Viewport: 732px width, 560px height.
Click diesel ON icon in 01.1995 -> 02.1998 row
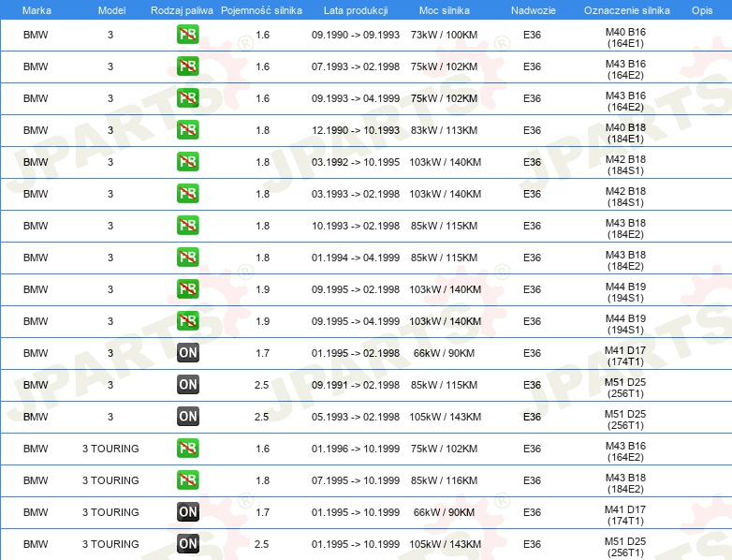(187, 353)
